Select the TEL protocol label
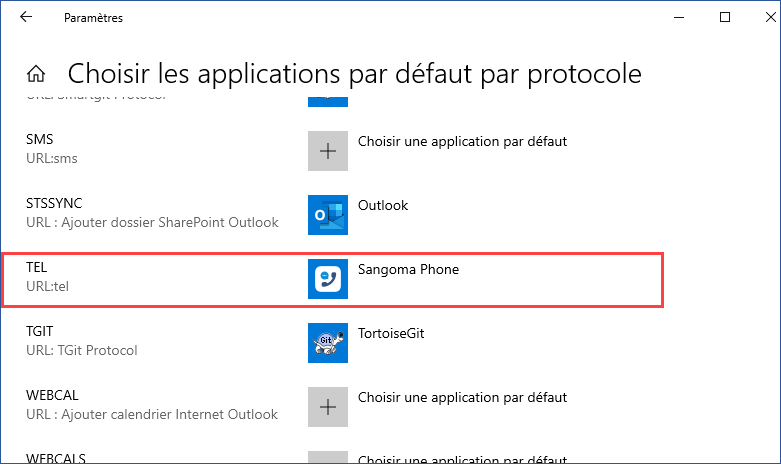Screen dimensions: 781x464 tap(39, 269)
